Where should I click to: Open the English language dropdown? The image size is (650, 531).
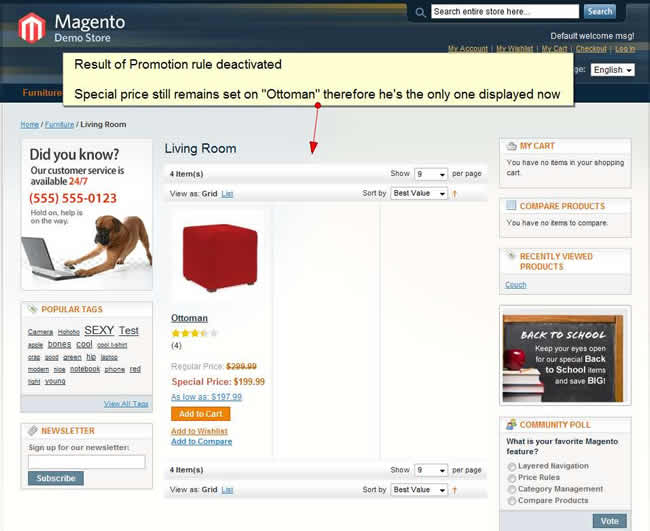click(613, 70)
